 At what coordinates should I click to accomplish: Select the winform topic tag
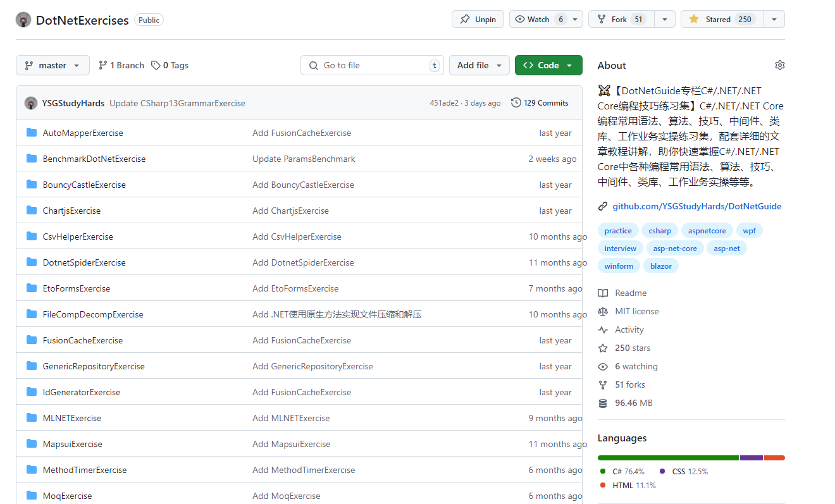619,266
